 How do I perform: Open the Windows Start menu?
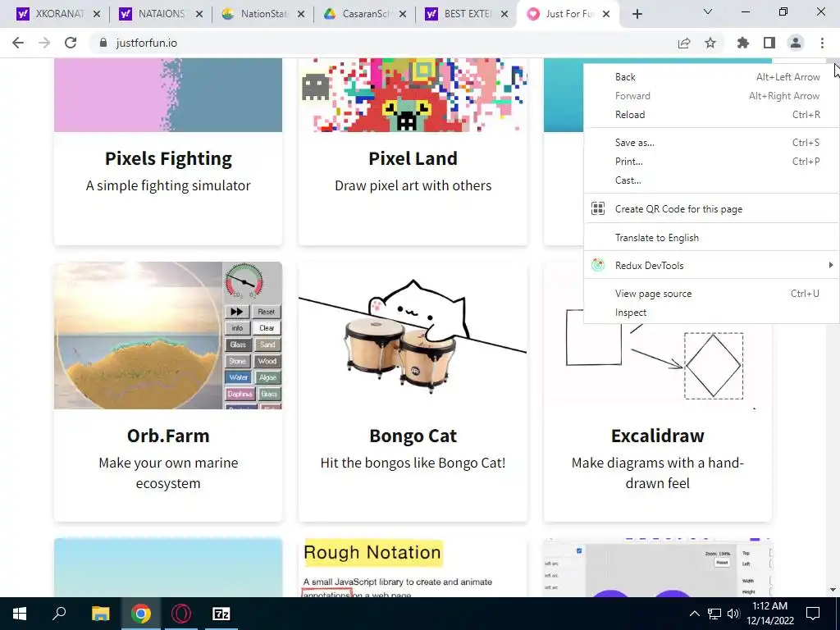pos(20,614)
